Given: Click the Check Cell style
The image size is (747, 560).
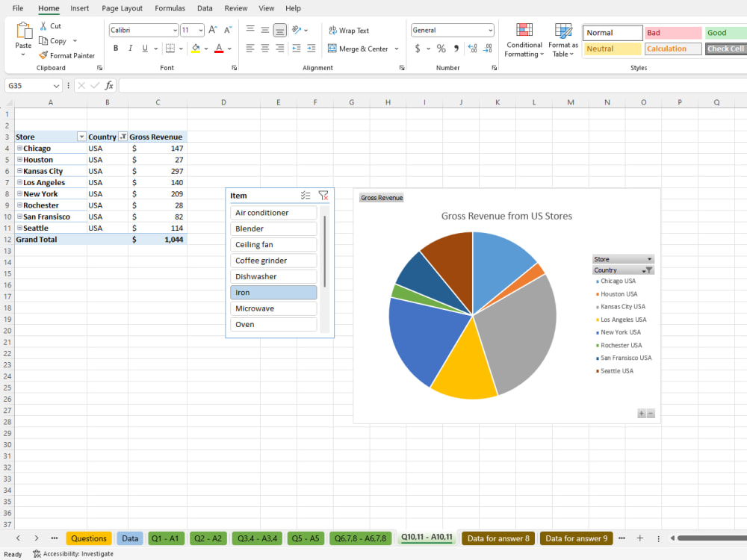Looking at the screenshot, I should click(725, 48).
